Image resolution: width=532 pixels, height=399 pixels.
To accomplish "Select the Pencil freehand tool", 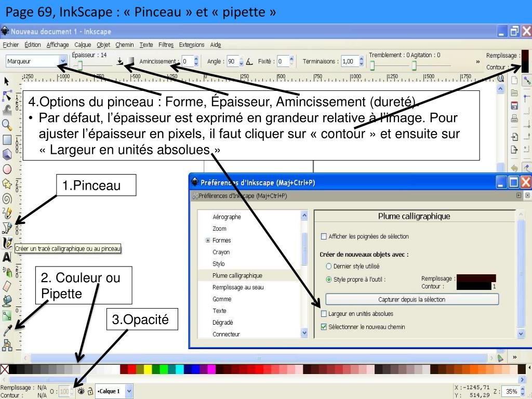I will tap(7, 213).
